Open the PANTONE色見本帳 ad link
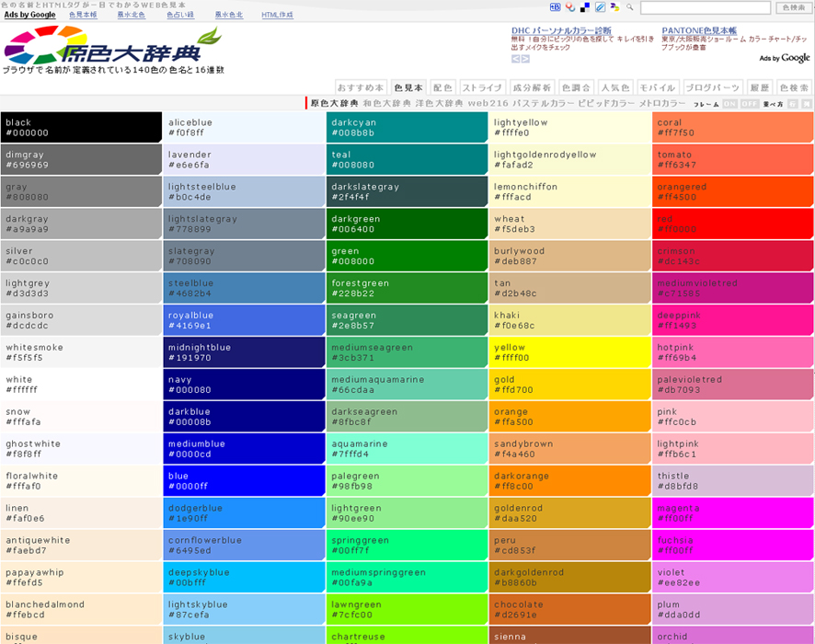The height and width of the screenshot is (644, 815). (x=699, y=31)
